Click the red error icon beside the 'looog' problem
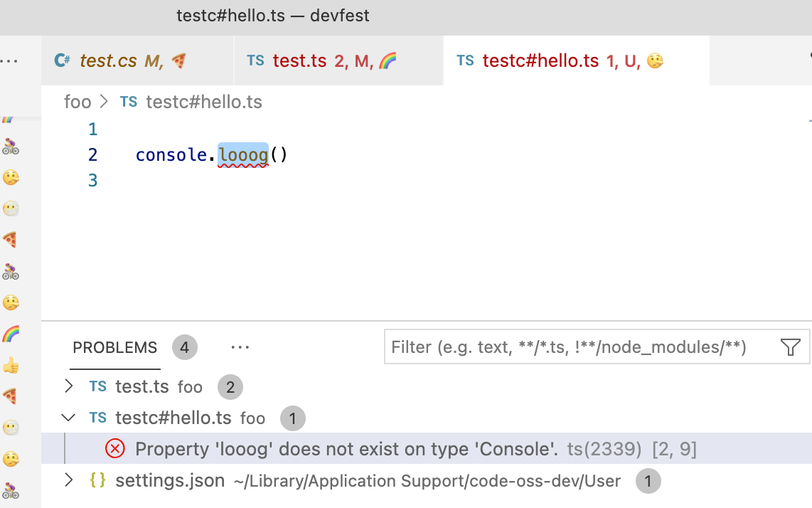The image size is (812, 508). point(114,448)
